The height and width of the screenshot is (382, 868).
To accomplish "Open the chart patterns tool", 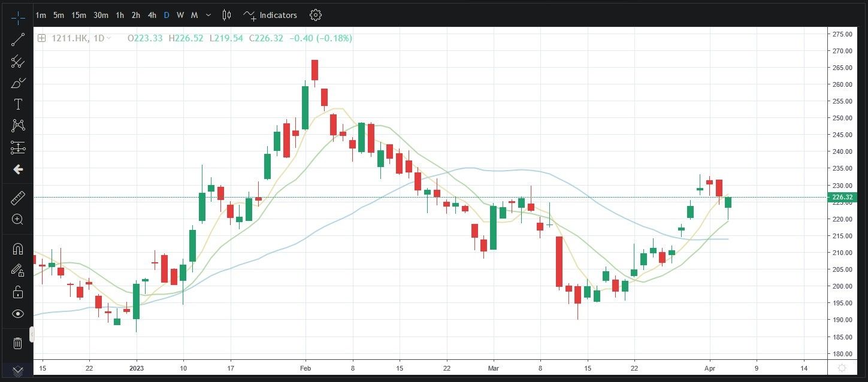I will [x=18, y=126].
